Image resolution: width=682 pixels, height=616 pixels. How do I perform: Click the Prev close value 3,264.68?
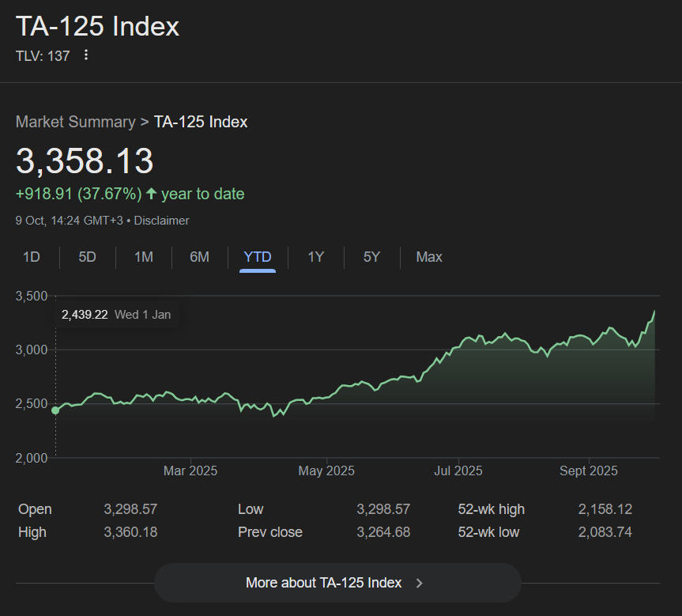point(383,532)
